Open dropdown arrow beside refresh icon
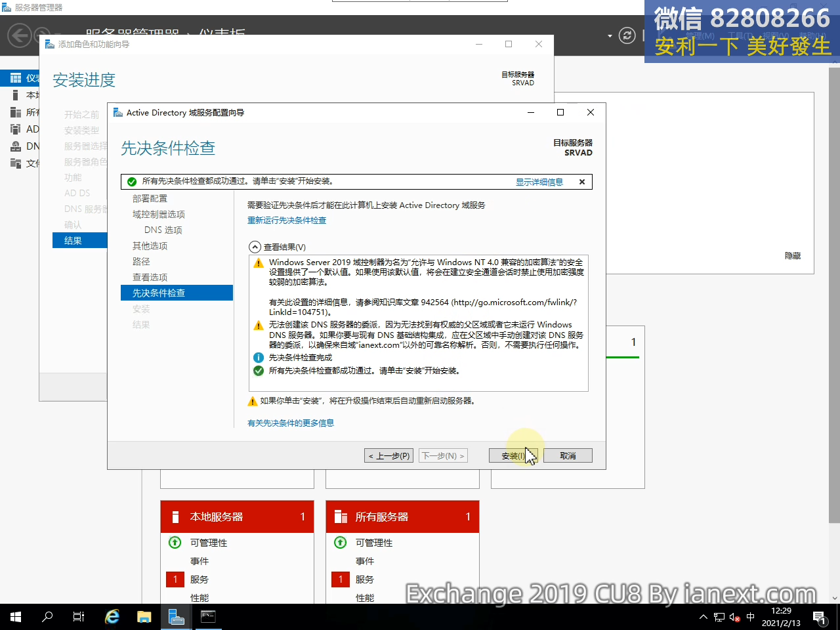Screen dimensions: 840x630 click(610, 35)
